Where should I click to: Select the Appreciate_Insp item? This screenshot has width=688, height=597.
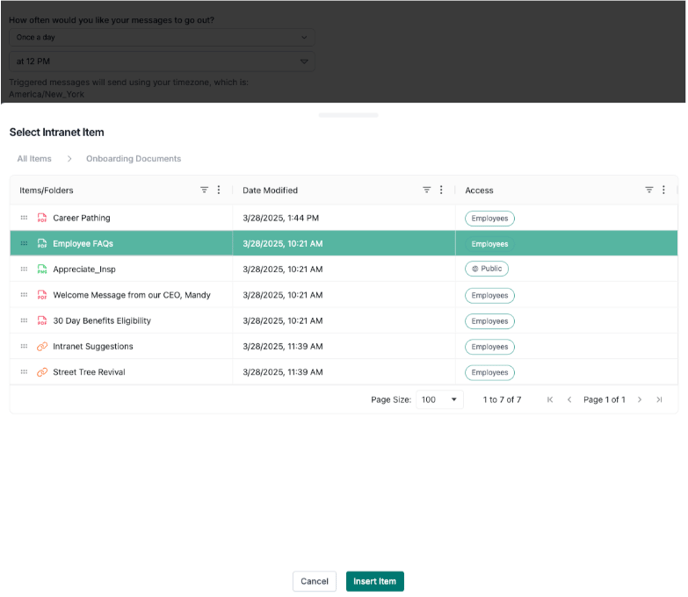point(84,269)
